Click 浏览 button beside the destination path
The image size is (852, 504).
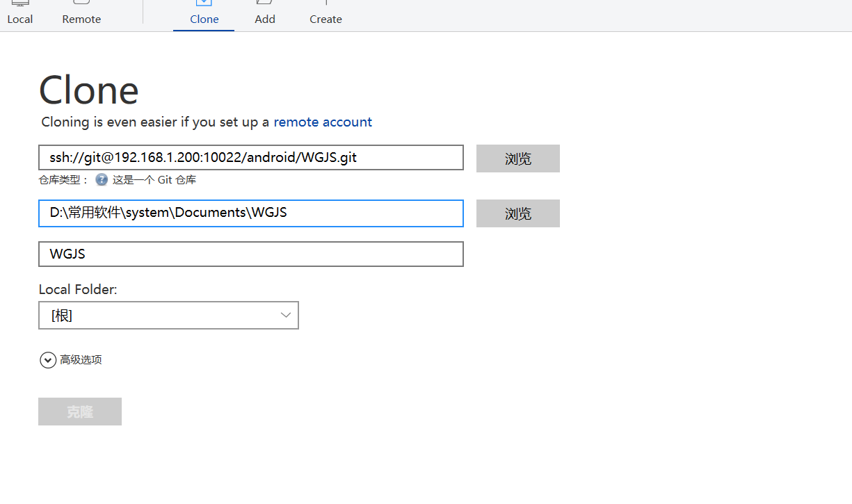(517, 213)
